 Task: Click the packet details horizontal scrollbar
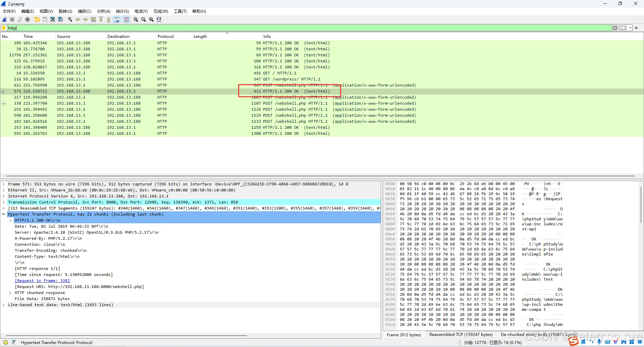point(126,335)
